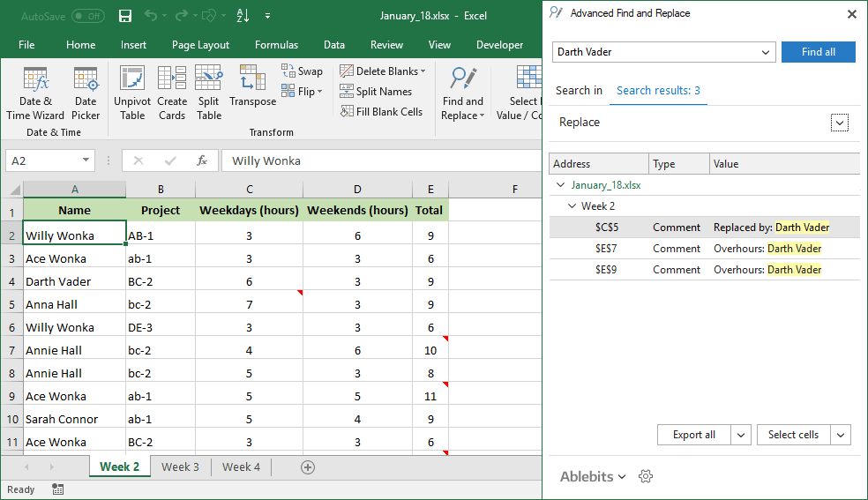Select the $C$5 search result row
Image resolution: width=868 pixels, height=500 pixels.
[x=704, y=228]
